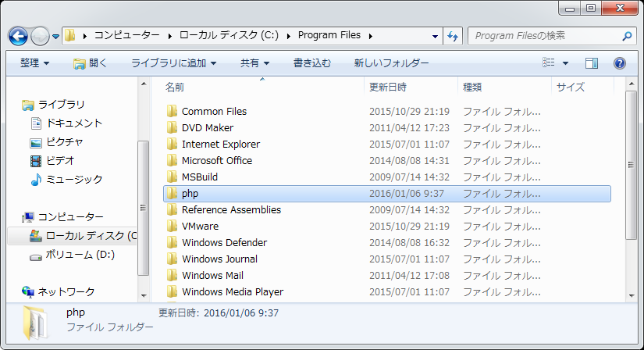Open the 共有 menu

click(x=254, y=62)
